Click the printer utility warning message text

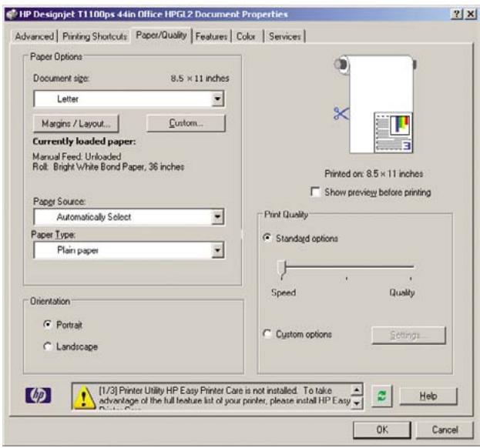click(x=224, y=396)
